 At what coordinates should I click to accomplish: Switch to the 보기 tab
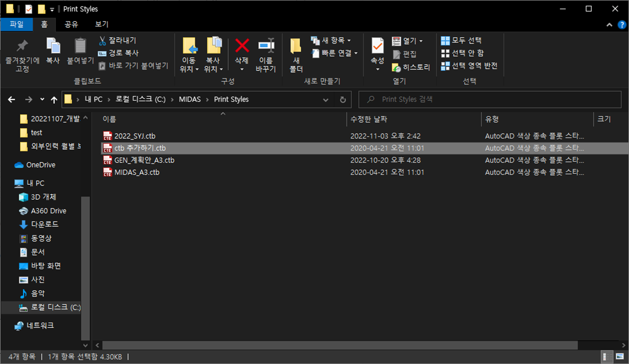click(101, 24)
